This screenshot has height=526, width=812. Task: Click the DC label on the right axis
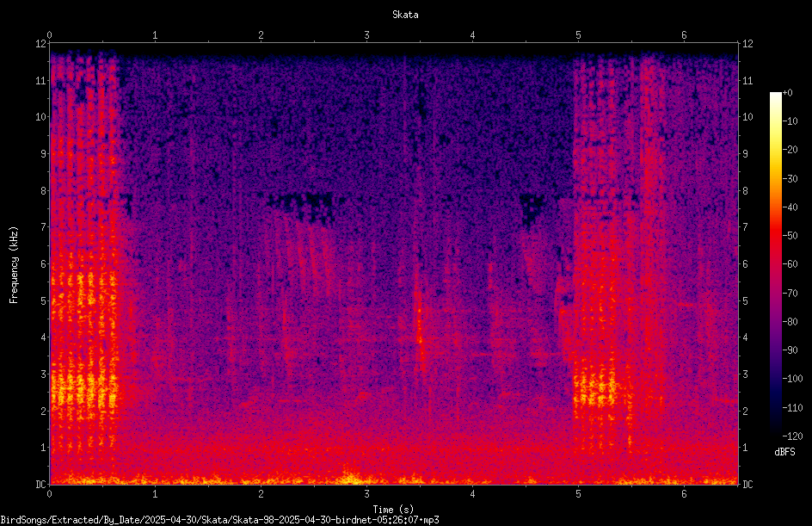(x=747, y=485)
